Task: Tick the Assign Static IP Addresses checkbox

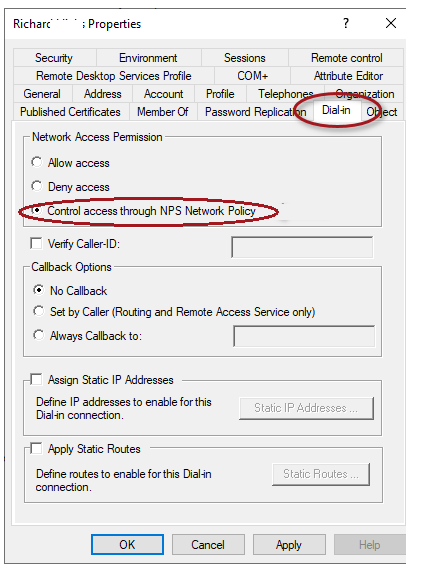Action: tap(36, 379)
